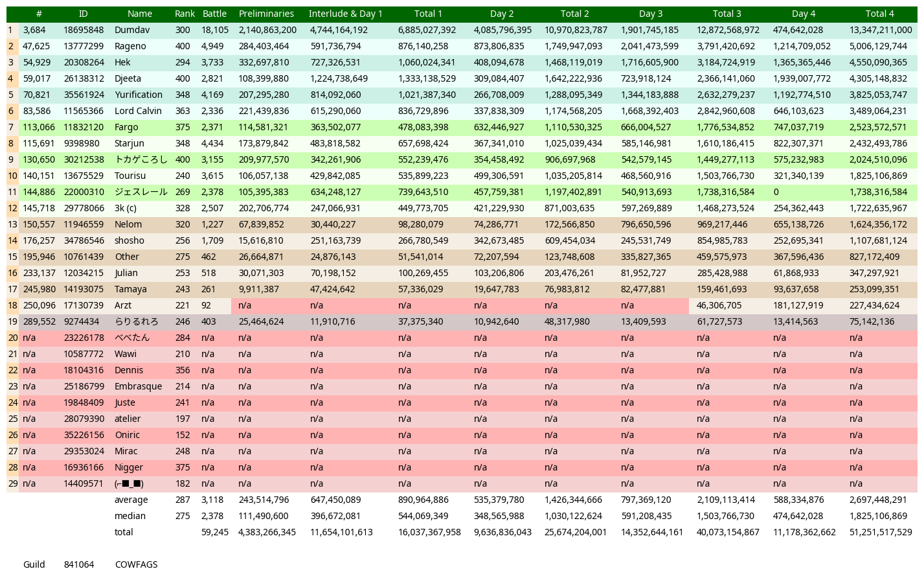Select the "Battle" column header
The image size is (924, 580).
pos(214,14)
